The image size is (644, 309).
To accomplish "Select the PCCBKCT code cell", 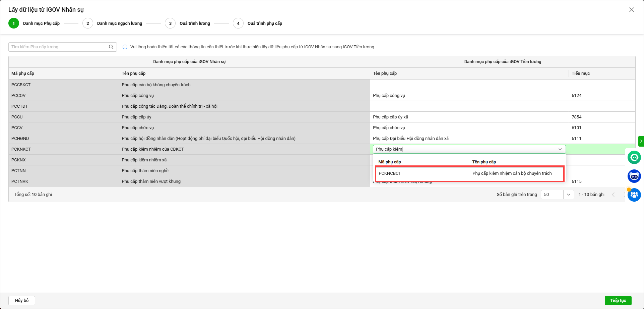I will [64, 85].
